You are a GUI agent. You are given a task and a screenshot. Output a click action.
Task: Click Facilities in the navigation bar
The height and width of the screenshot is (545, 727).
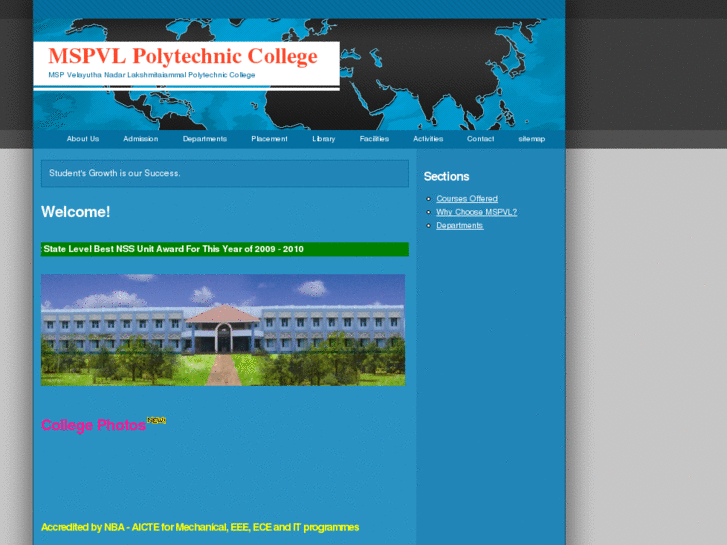[x=374, y=139]
